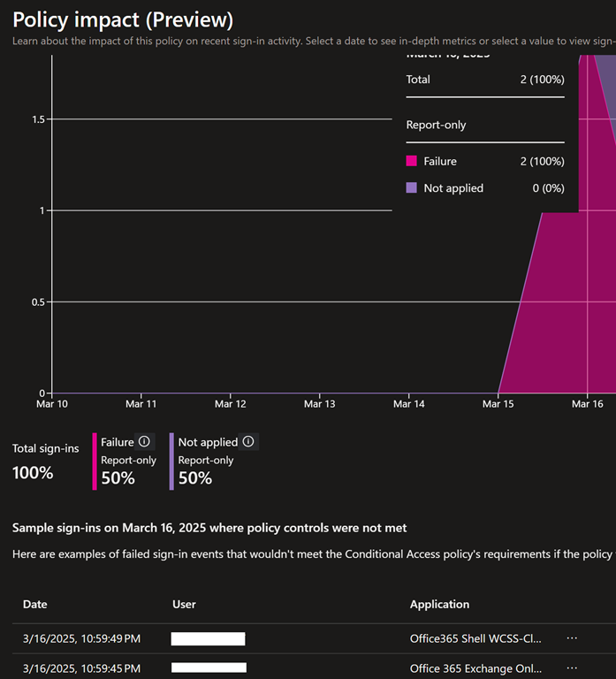This screenshot has height=679, width=616.
Task: Select Mar 12 on the chart axis
Action: 230,404
